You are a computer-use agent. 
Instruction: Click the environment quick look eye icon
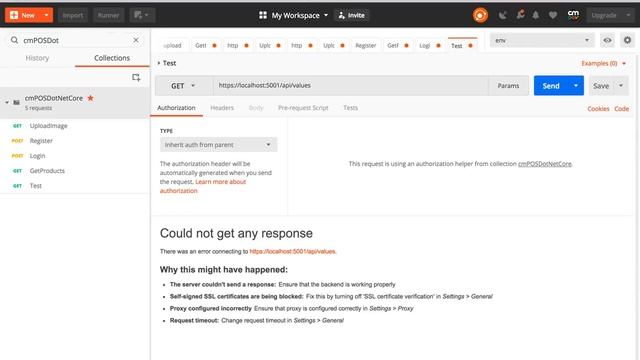pos(607,40)
